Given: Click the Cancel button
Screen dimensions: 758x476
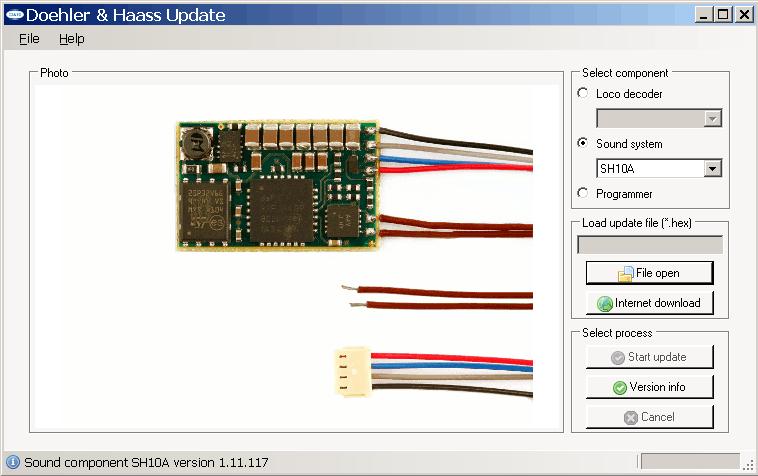Looking at the screenshot, I should [x=650, y=417].
